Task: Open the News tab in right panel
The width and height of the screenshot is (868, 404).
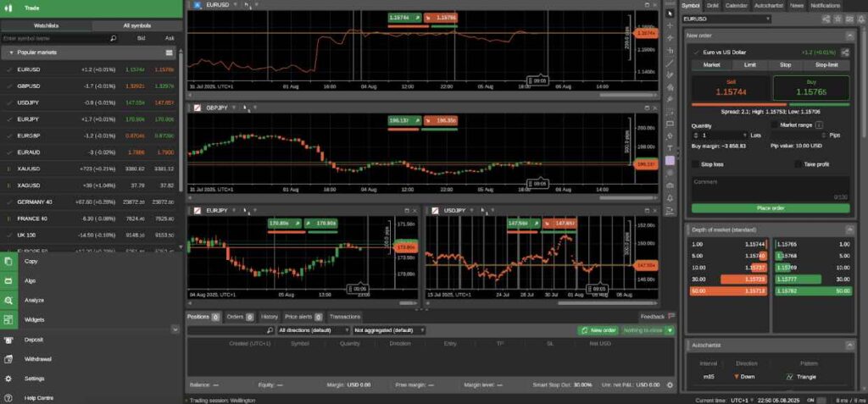Action: (797, 6)
